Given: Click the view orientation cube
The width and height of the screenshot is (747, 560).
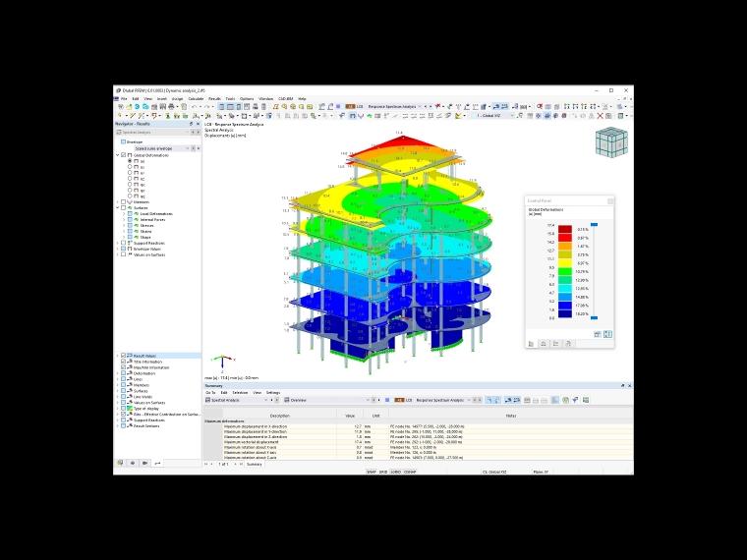Looking at the screenshot, I should click(611, 141).
